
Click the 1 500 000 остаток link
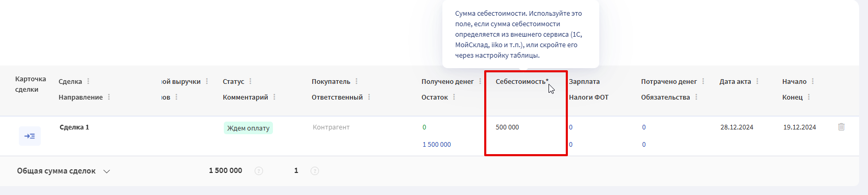[x=437, y=144]
